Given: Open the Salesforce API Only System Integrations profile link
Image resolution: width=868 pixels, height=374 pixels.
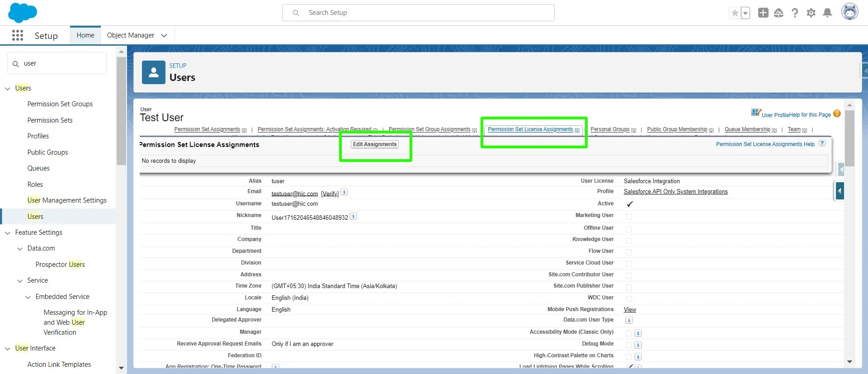Looking at the screenshot, I should click(675, 192).
